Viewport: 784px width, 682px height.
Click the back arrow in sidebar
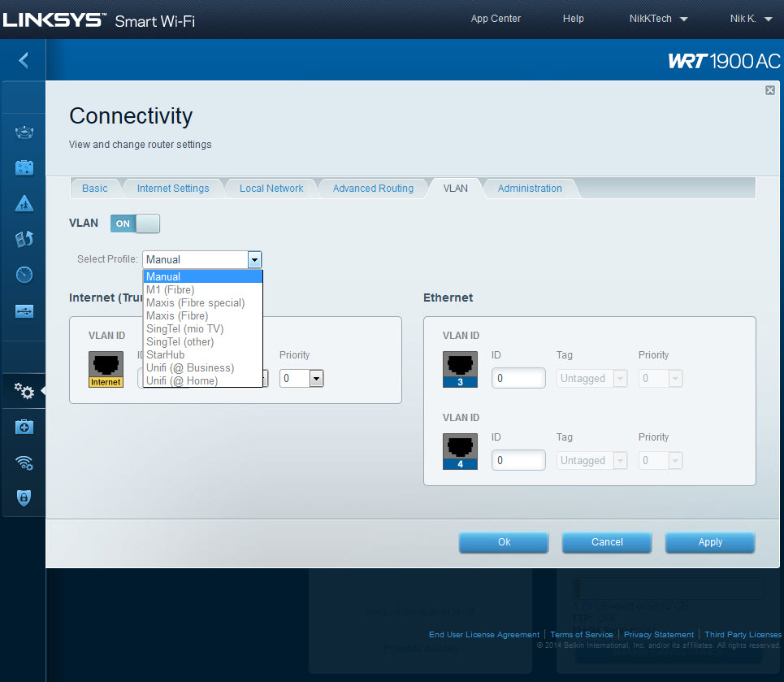[x=24, y=60]
